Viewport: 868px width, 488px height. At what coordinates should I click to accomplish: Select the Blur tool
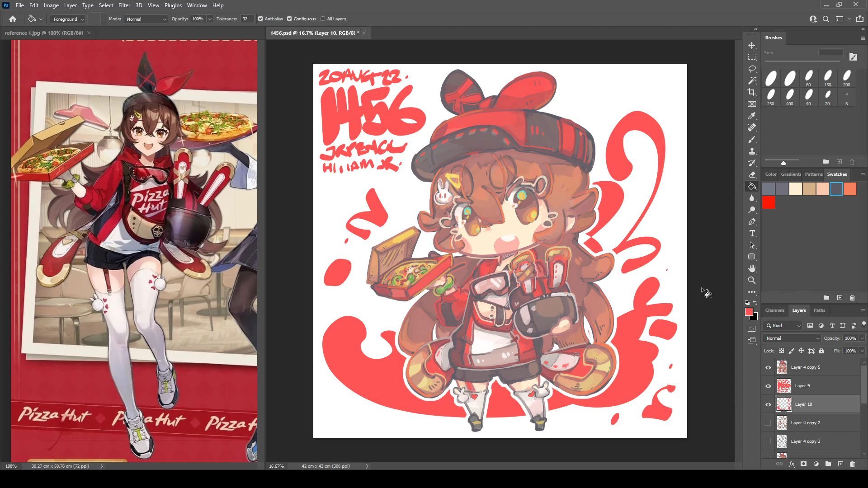tap(752, 198)
